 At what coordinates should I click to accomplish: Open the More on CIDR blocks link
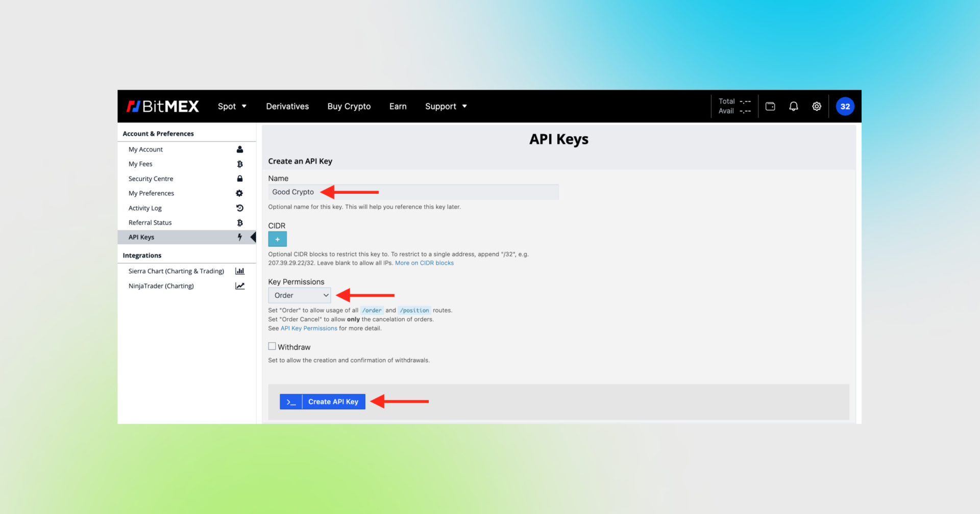pyautogui.click(x=424, y=263)
